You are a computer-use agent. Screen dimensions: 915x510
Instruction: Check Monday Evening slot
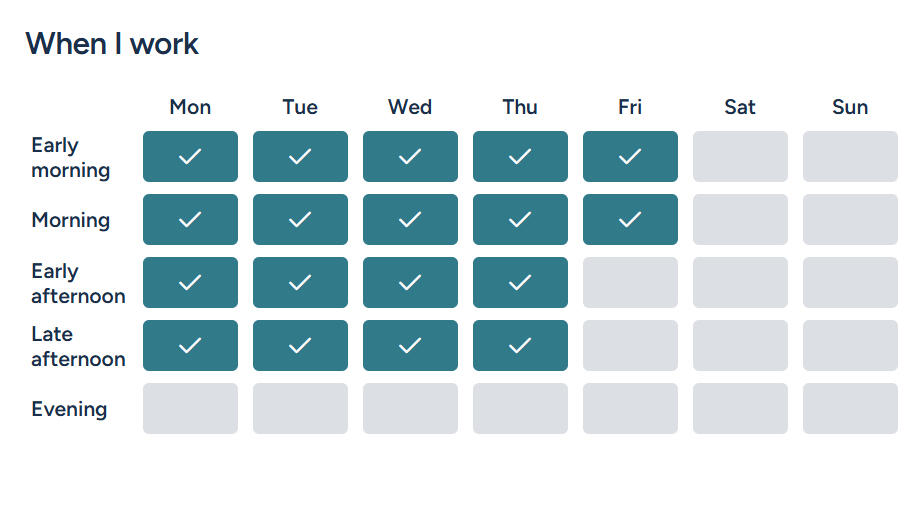coord(190,409)
